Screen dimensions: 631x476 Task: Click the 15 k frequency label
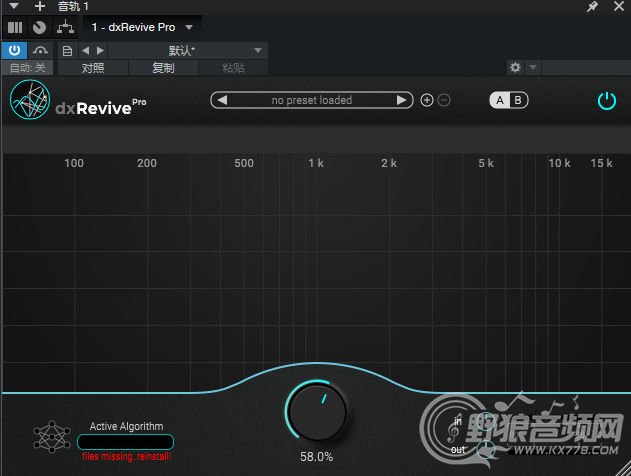(601, 163)
